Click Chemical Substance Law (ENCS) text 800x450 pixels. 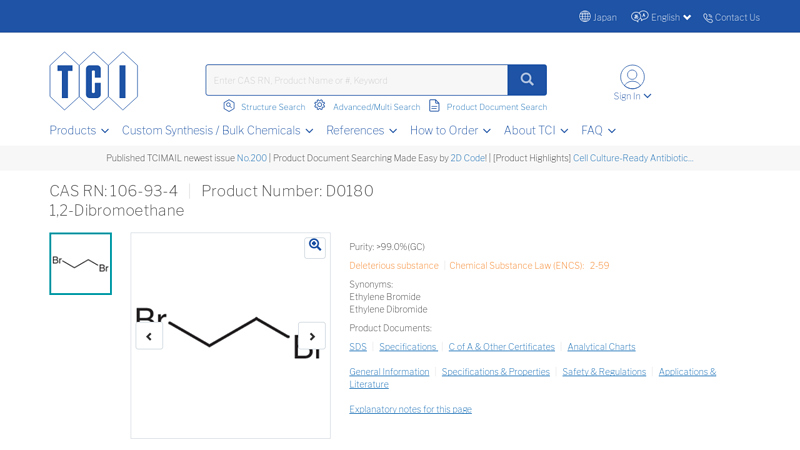529,266
